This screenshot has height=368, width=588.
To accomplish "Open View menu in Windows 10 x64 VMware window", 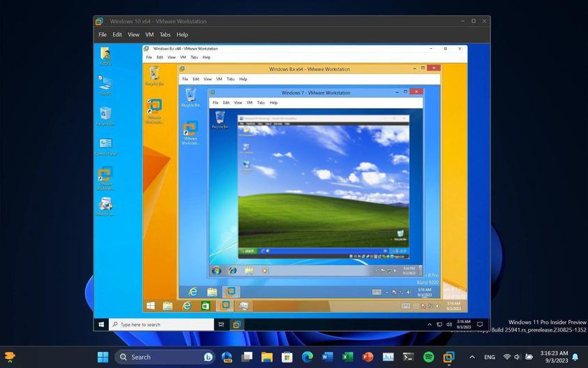I will (133, 34).
